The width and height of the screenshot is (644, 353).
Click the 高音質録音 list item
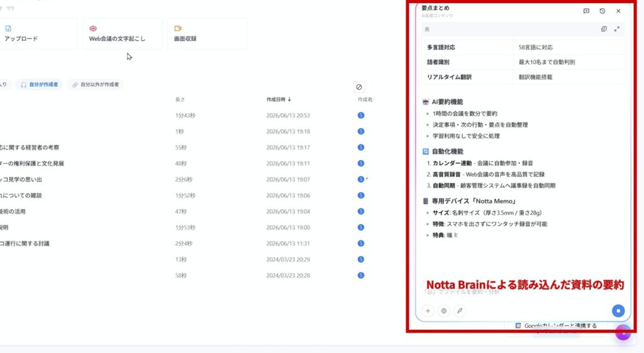[488, 175]
